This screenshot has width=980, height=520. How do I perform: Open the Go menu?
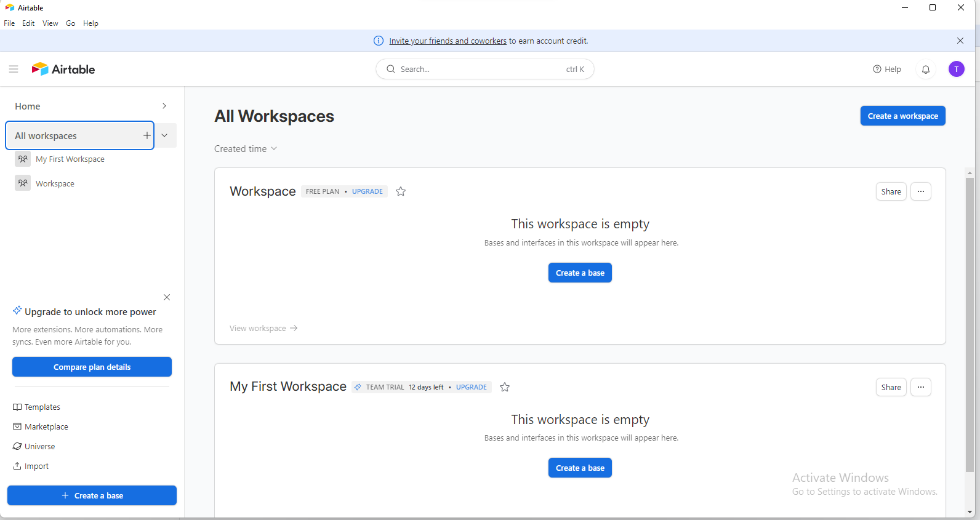tap(71, 23)
